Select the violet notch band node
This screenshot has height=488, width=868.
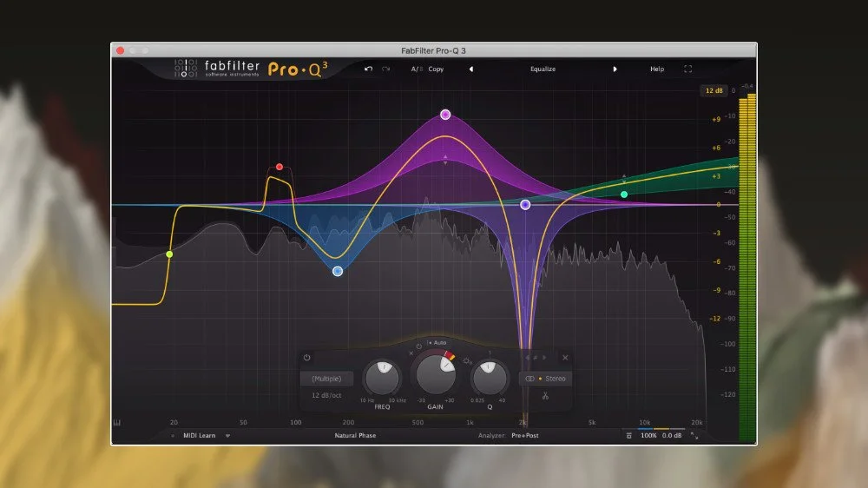(525, 205)
